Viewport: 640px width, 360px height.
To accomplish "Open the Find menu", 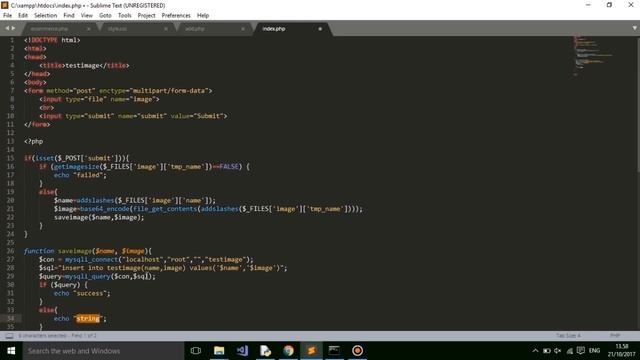I will pos(69,16).
